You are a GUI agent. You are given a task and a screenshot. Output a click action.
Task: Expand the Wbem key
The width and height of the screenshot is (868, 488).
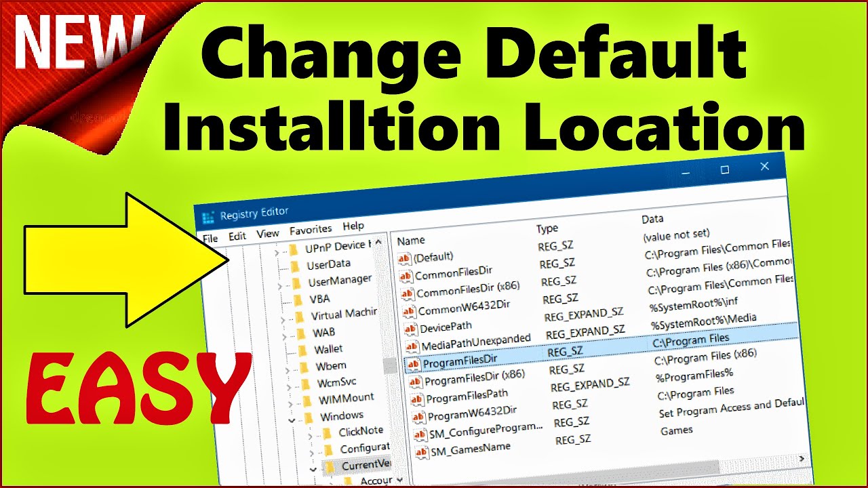287,370
